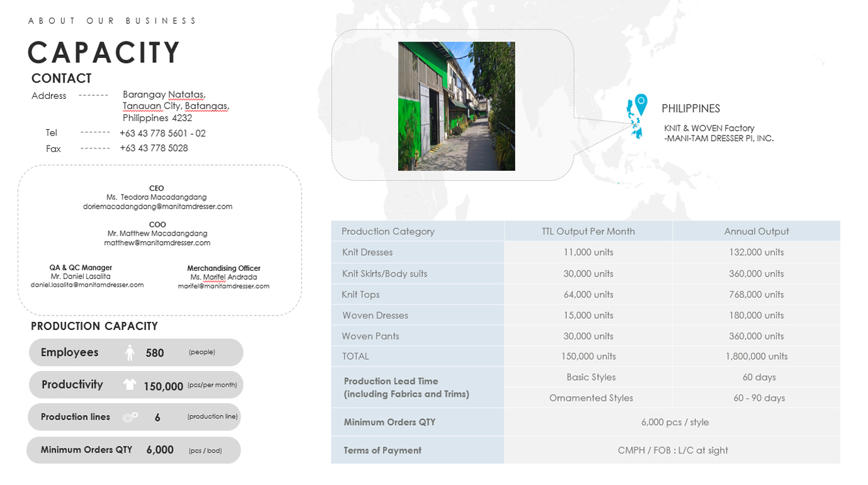868x485 pixels.
Task: Click daniel.lasalita@manitamdresser.com email address
Action: point(87,285)
